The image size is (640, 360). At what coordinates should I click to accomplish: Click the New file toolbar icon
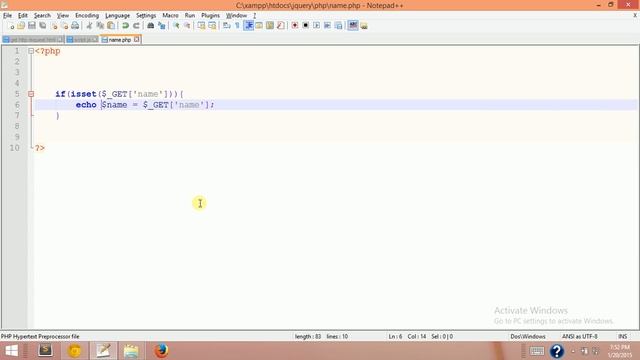11,26
